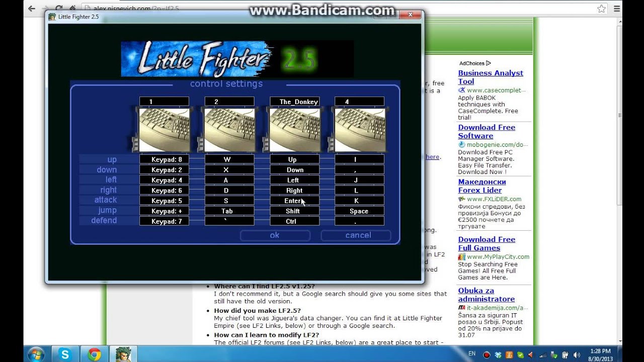Edit player name field '2'
Viewport: 644px width, 362px height.
coord(229,102)
